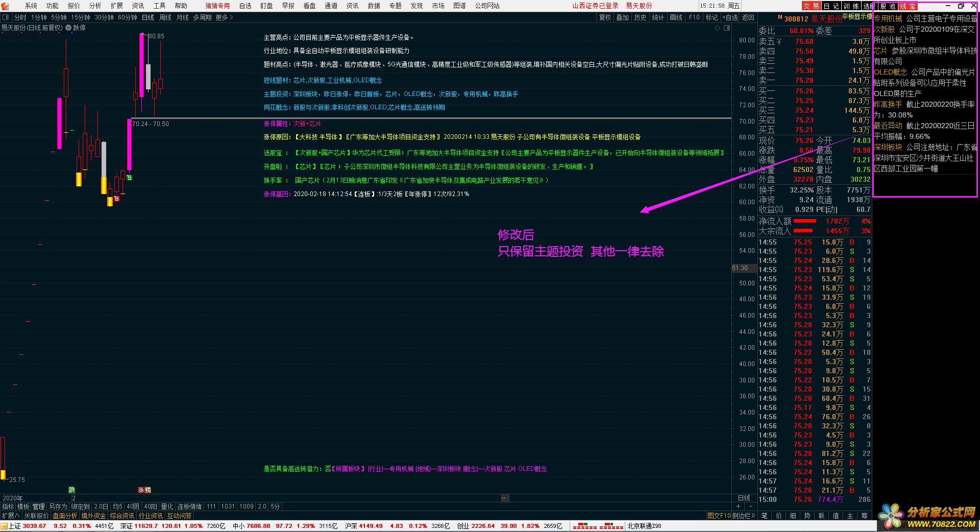Open the 报价 menu
This screenshot has width=980, height=532.
click(74, 6)
